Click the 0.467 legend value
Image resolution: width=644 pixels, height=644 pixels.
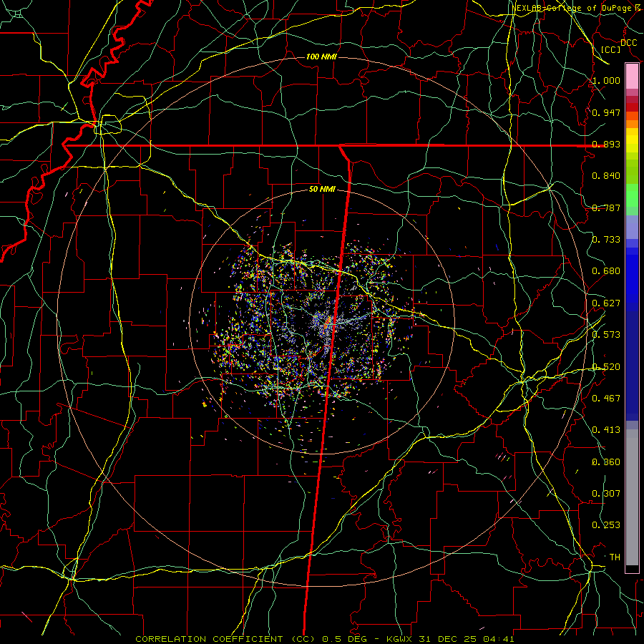coord(606,398)
